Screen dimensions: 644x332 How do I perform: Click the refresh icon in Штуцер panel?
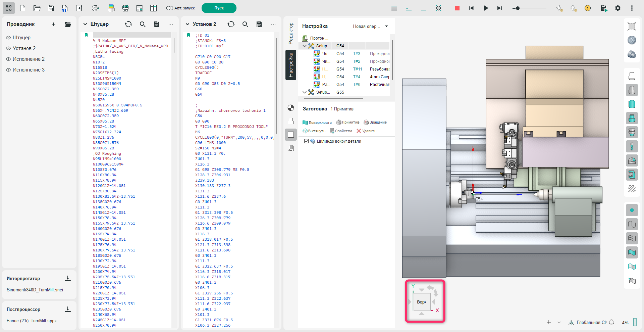coord(128,24)
